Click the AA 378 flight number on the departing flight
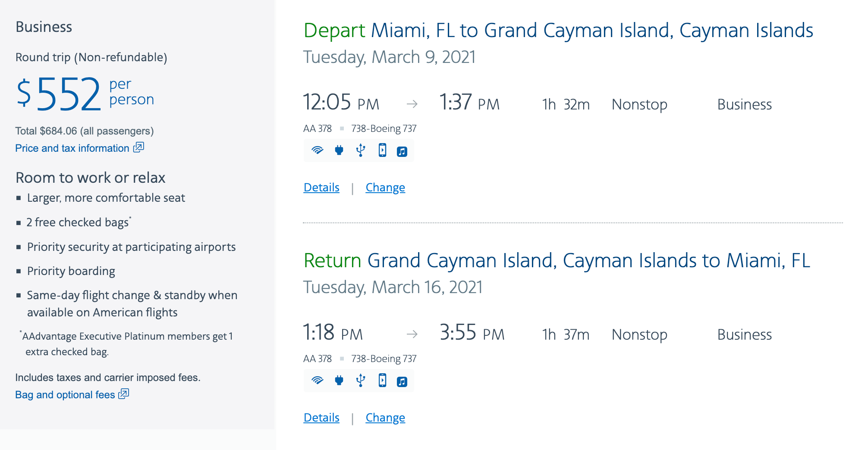The width and height of the screenshot is (868, 450). coord(318,128)
